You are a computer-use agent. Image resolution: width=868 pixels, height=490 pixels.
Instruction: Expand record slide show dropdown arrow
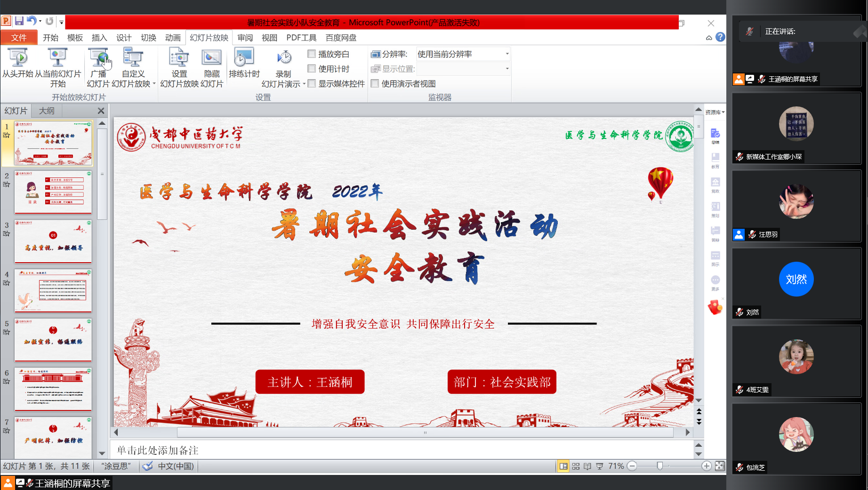click(x=304, y=84)
